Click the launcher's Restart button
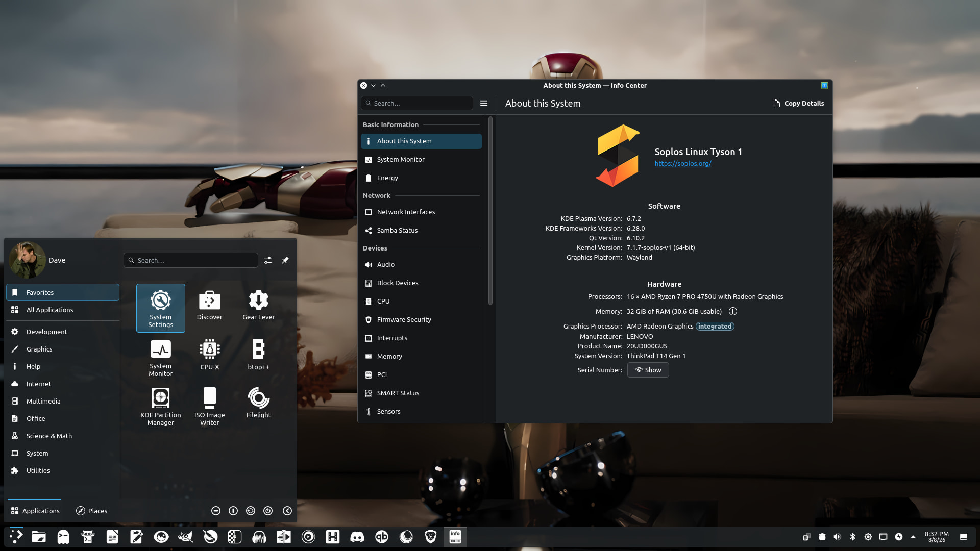Screen dimensions: 980x551 pos(251,511)
